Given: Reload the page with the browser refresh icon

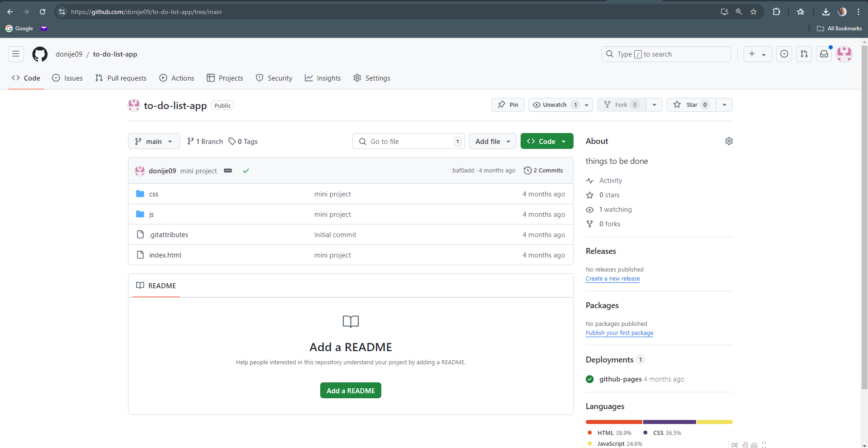Looking at the screenshot, I should [x=43, y=12].
